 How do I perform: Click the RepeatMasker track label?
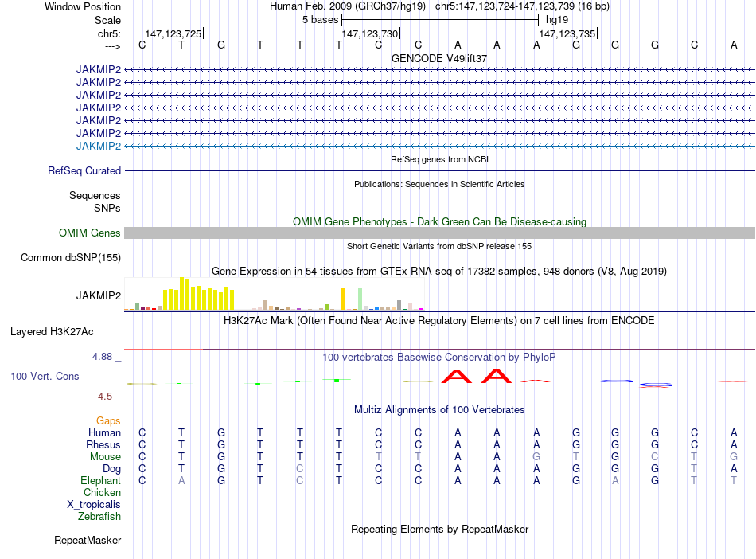pos(88,540)
